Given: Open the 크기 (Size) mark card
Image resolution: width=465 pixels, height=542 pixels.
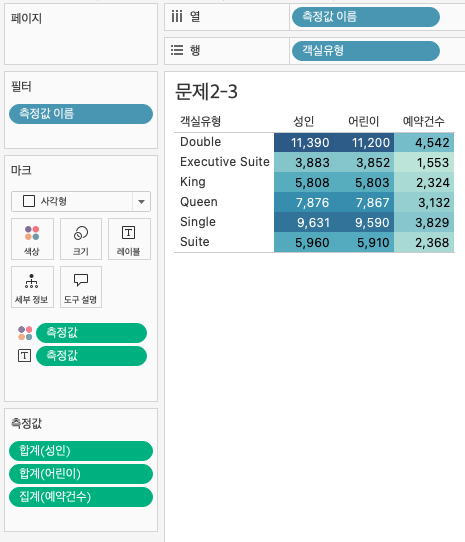Looking at the screenshot, I should point(81,239).
